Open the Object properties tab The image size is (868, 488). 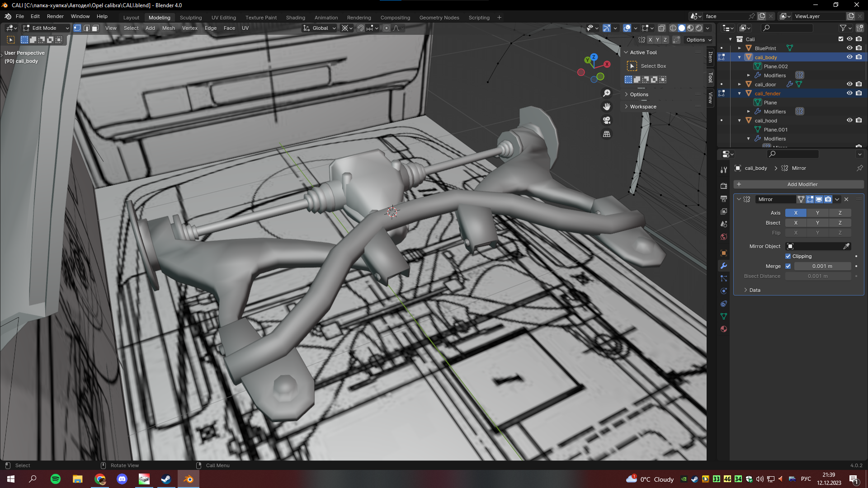click(x=724, y=253)
